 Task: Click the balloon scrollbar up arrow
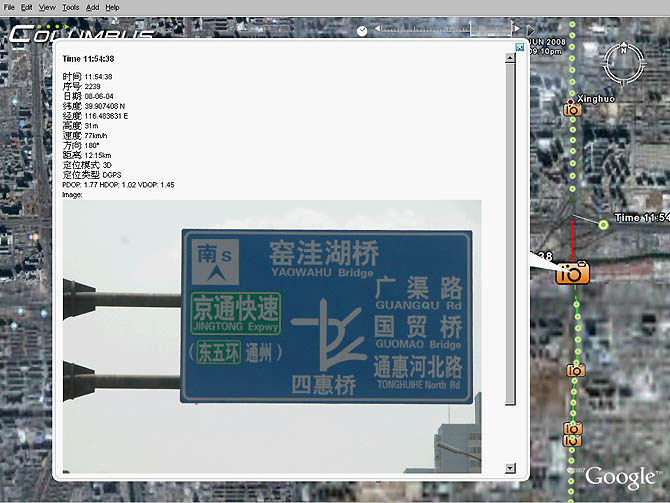coord(510,58)
